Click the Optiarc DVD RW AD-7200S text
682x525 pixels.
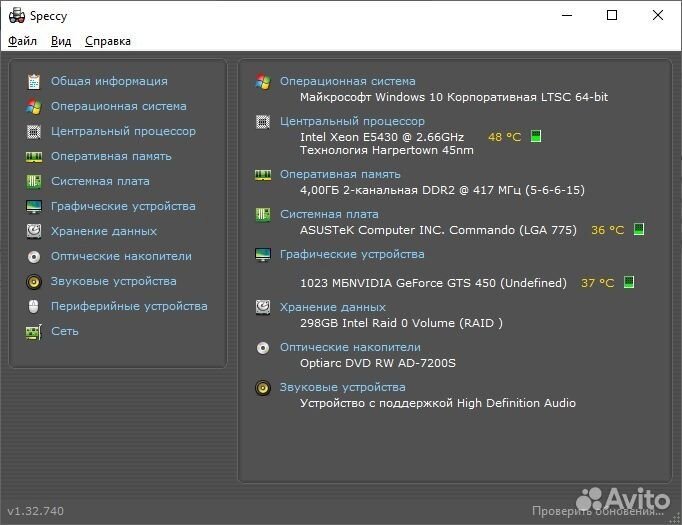pos(378,363)
